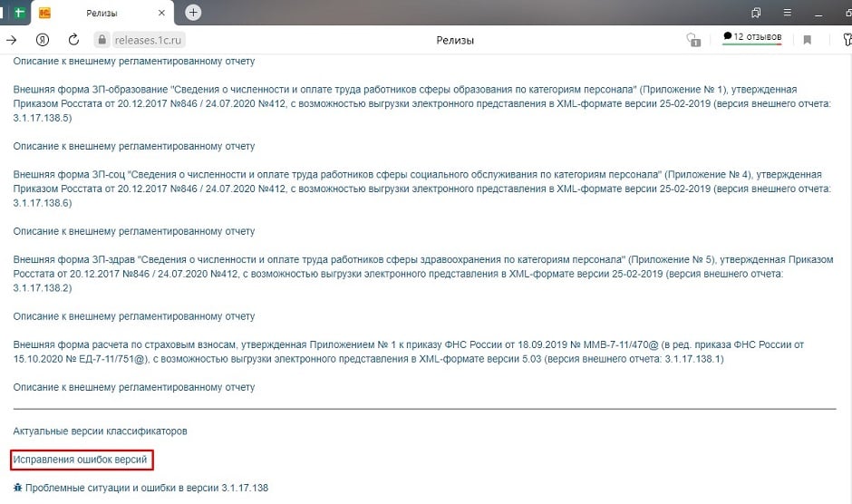Click the bug icon beside Проблемные ситуации
The height and width of the screenshot is (504, 852).
point(17,488)
